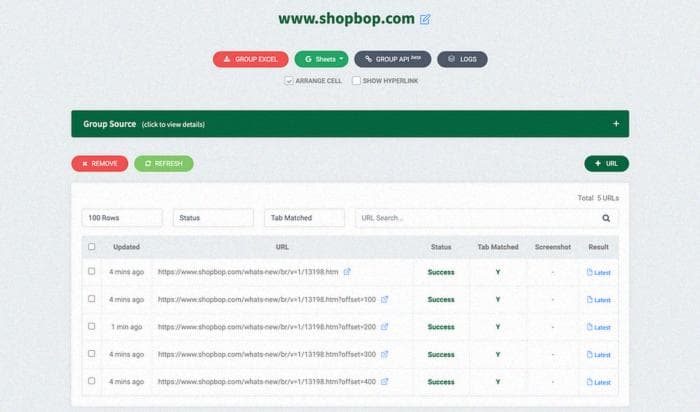This screenshot has width=700, height=412.
Task: Expand the Group Source panel
Action: tap(350, 124)
